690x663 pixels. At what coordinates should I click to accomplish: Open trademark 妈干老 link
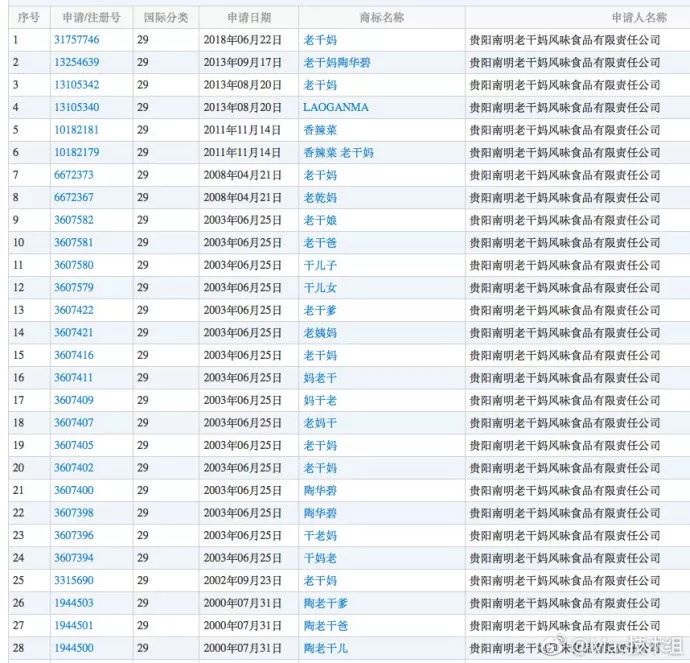pyautogui.click(x=320, y=400)
